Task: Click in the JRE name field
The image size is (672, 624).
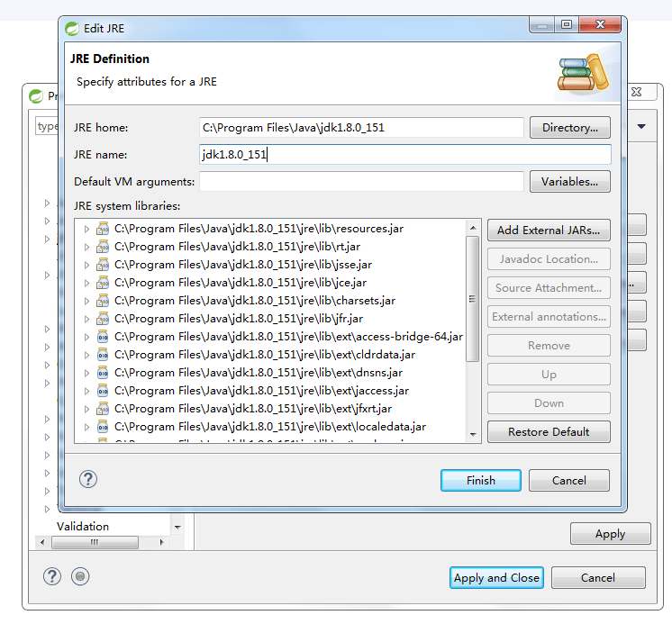Action: click(x=405, y=155)
